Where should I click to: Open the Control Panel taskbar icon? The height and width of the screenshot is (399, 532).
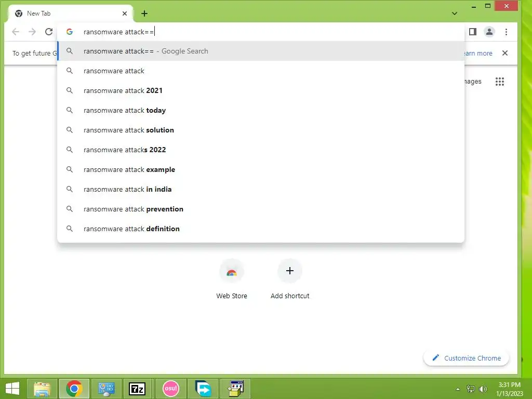(106, 389)
